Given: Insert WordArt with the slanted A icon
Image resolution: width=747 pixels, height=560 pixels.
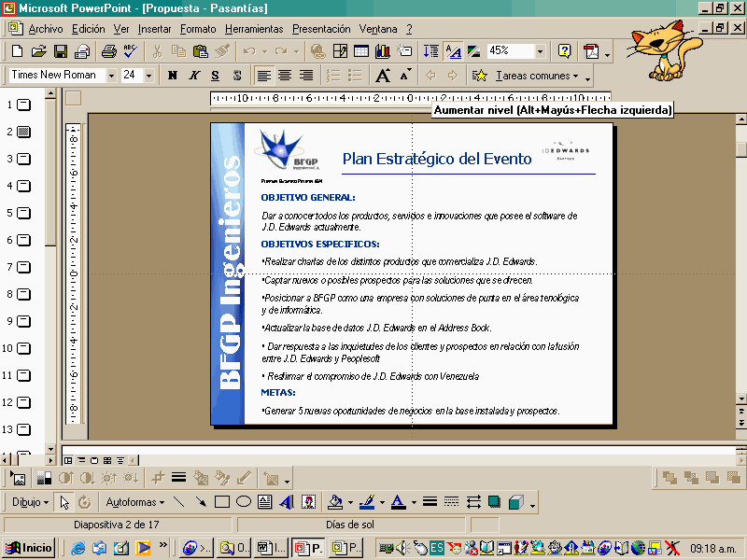Looking at the screenshot, I should [x=287, y=502].
